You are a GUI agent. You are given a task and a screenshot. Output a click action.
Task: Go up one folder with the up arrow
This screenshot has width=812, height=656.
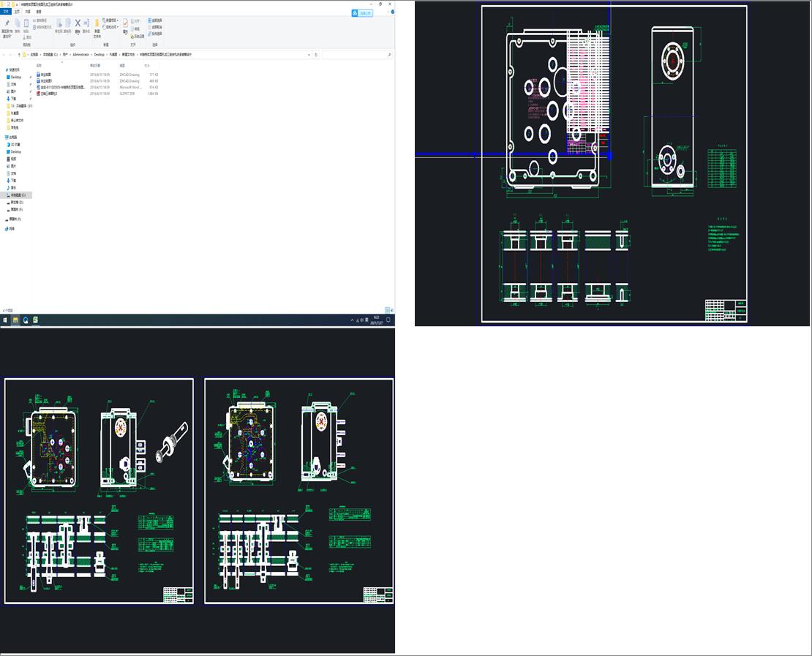pyautogui.click(x=19, y=55)
